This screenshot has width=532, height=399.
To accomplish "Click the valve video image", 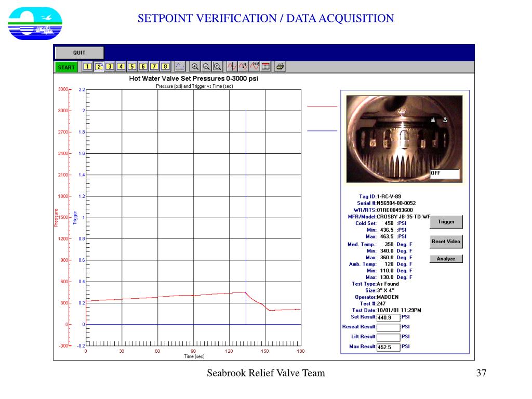I will [404, 139].
